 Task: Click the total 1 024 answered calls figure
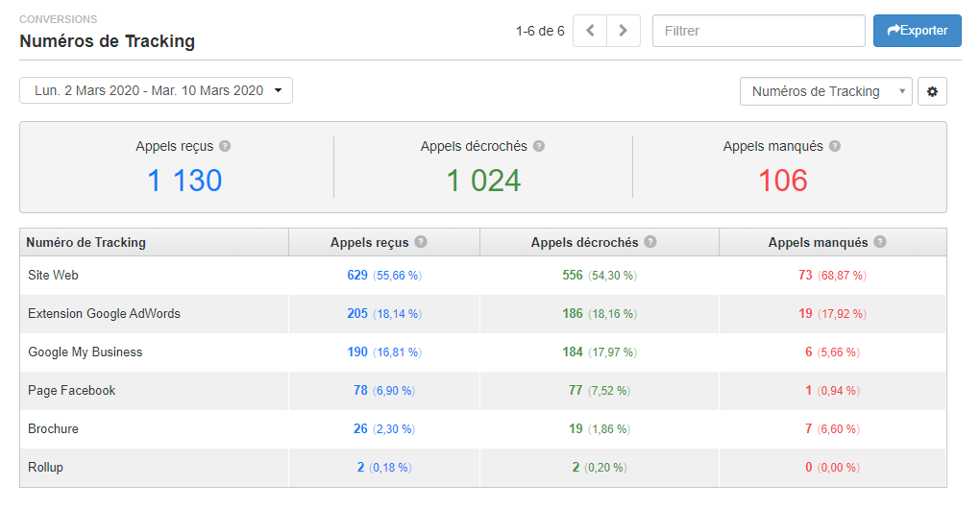click(x=483, y=181)
